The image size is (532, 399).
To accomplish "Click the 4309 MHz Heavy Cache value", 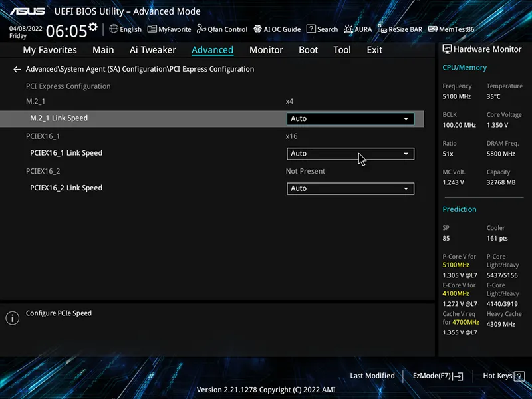I will click(x=501, y=324).
